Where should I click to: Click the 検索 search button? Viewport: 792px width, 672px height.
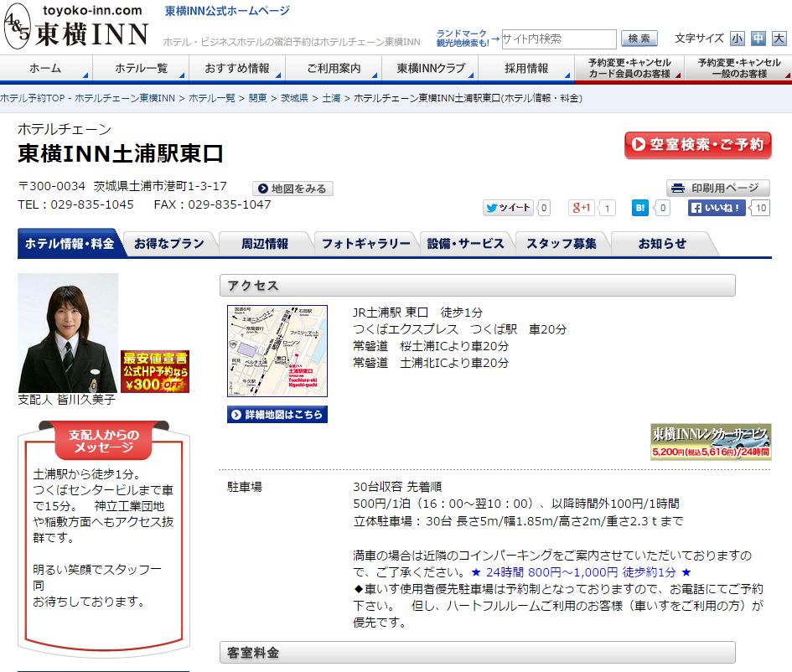(639, 39)
